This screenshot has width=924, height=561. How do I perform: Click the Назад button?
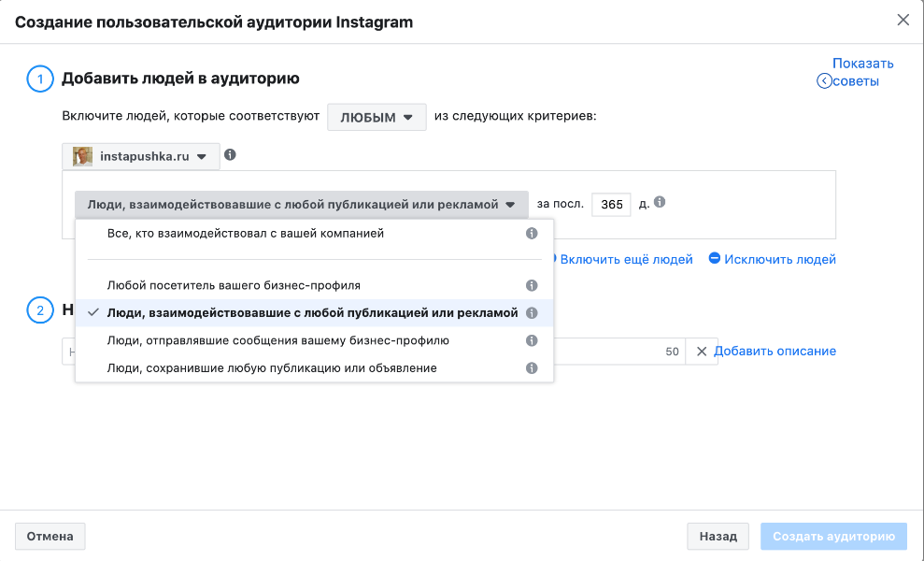click(x=718, y=536)
